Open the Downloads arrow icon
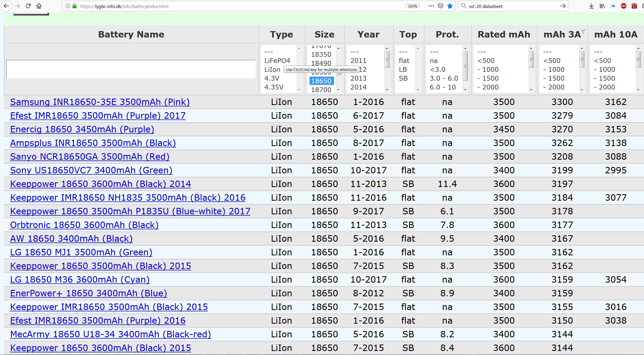 point(591,6)
